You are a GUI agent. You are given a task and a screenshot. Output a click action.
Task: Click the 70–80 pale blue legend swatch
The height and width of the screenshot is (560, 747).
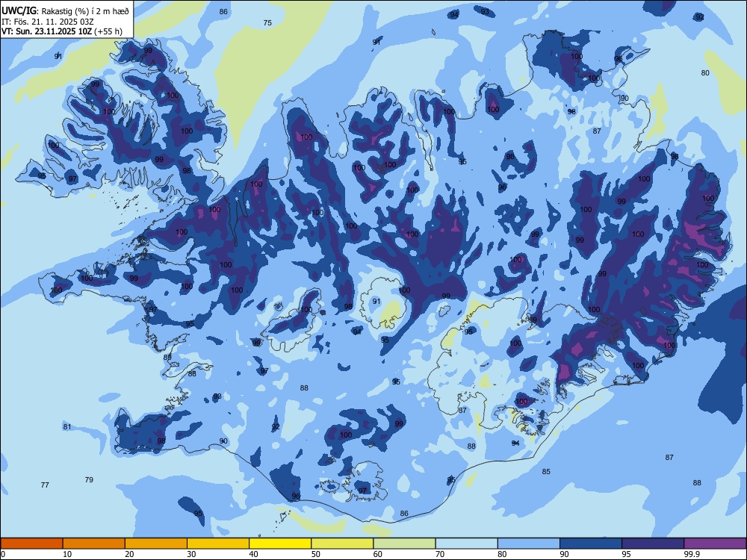tap(466, 544)
